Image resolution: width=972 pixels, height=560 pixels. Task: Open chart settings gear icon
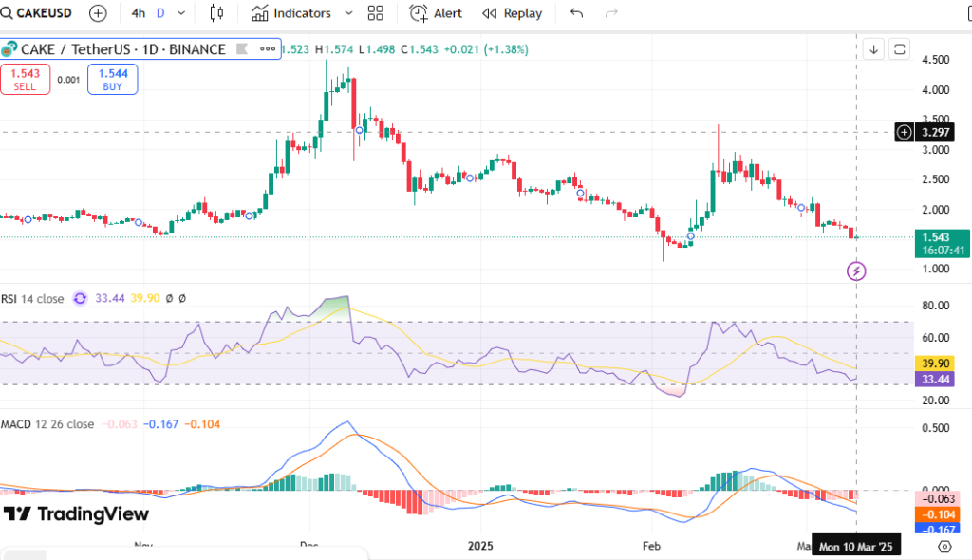click(944, 547)
